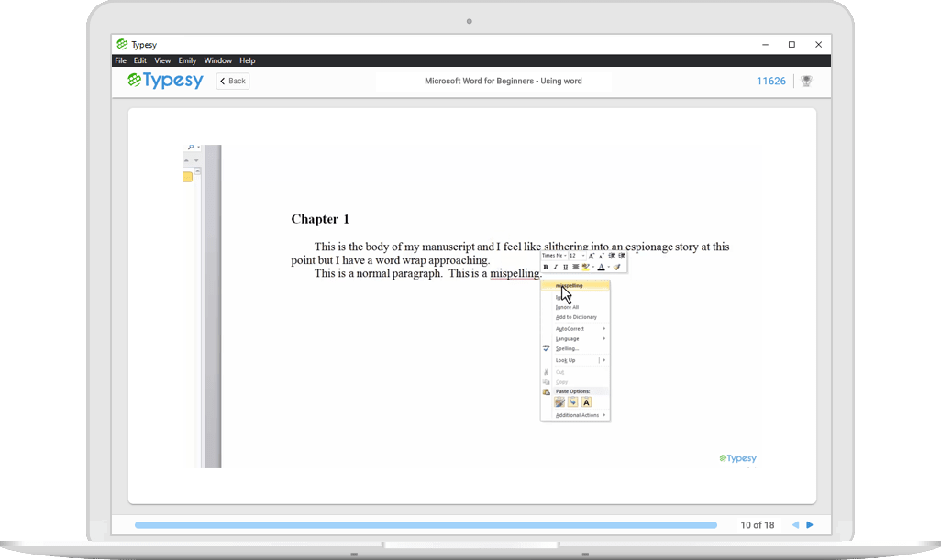This screenshot has height=560, width=941.
Task: Apply the text highlight color tool
Action: 586,267
